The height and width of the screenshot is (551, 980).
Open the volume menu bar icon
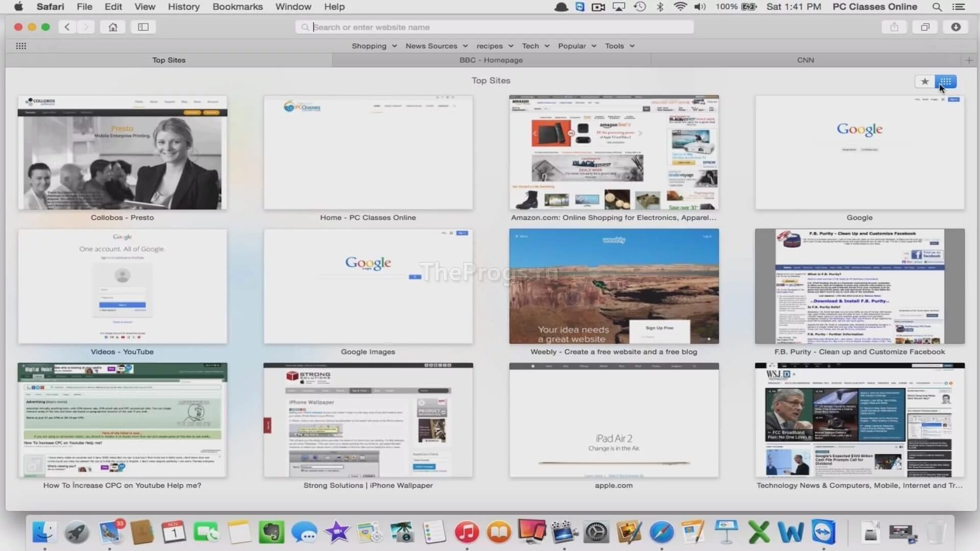click(x=700, y=7)
